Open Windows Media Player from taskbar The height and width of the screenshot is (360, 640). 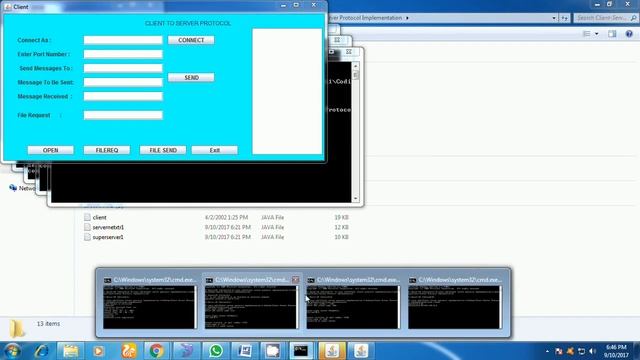coord(98,351)
